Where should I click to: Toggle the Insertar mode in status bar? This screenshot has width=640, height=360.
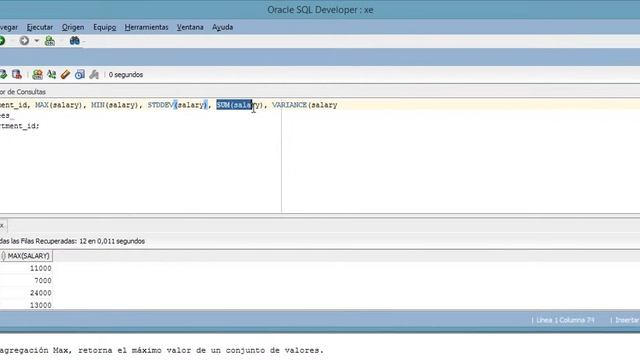tap(627, 320)
